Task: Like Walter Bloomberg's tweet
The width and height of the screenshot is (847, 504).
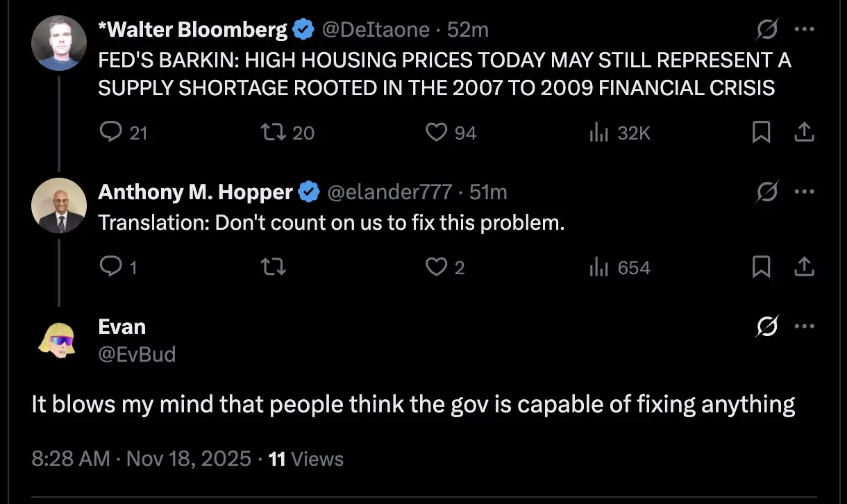Action: (436, 132)
